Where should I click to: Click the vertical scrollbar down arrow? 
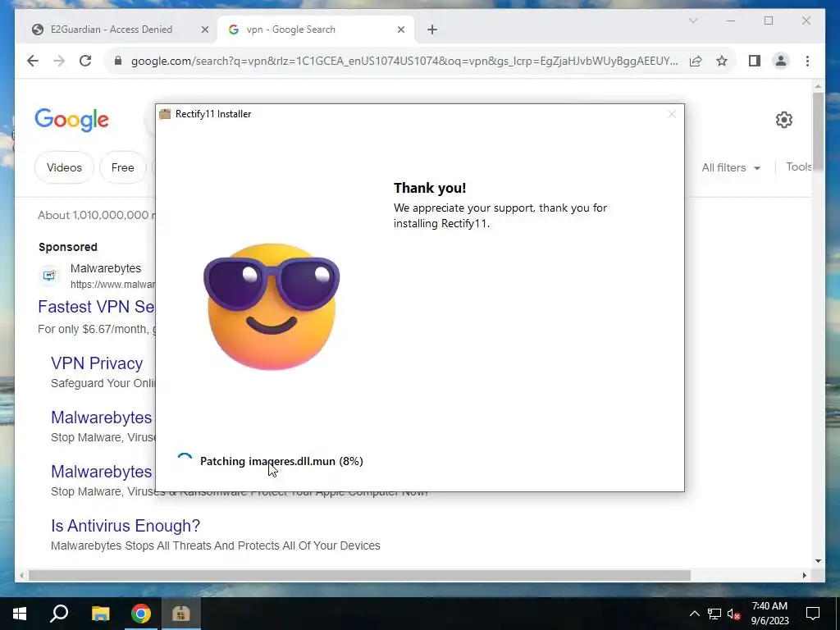coord(818,561)
